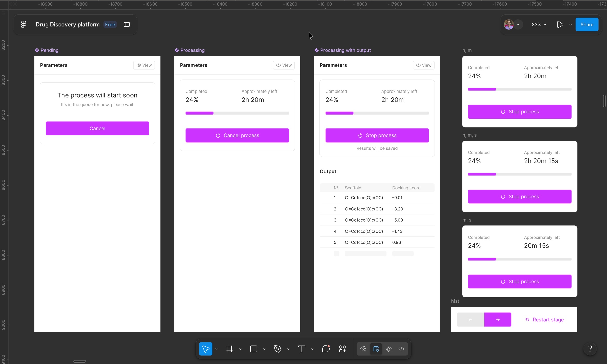The image size is (607, 364).
Task: Click the progress bar in h, m card
Action: click(x=519, y=89)
